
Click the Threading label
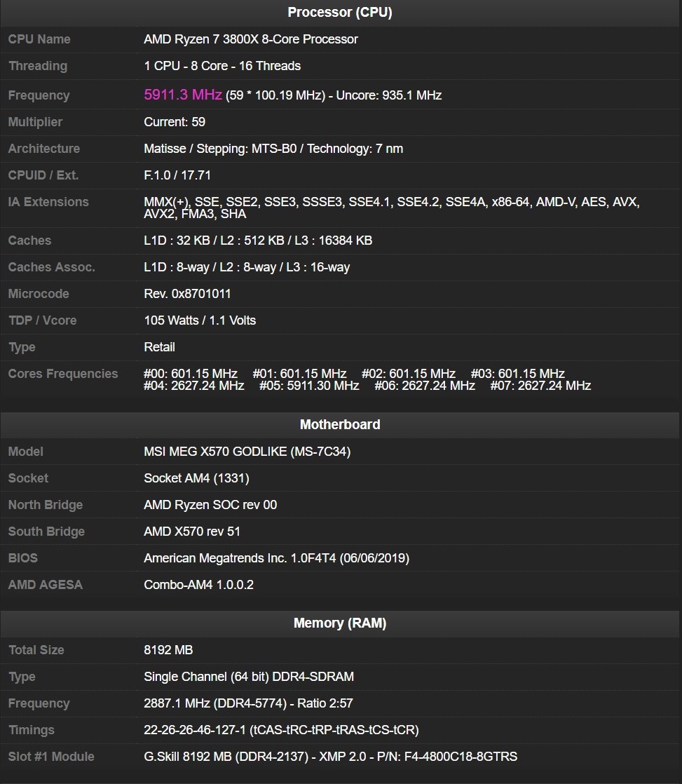[x=37, y=65]
